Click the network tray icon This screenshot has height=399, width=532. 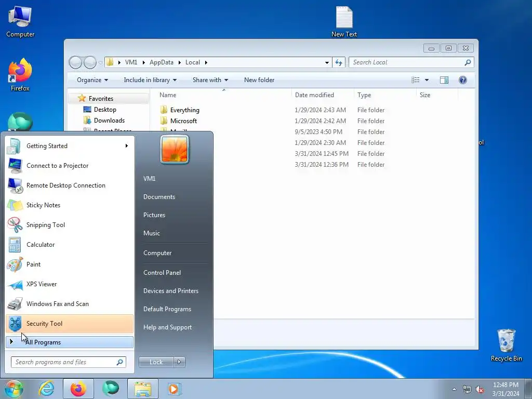[x=467, y=389]
